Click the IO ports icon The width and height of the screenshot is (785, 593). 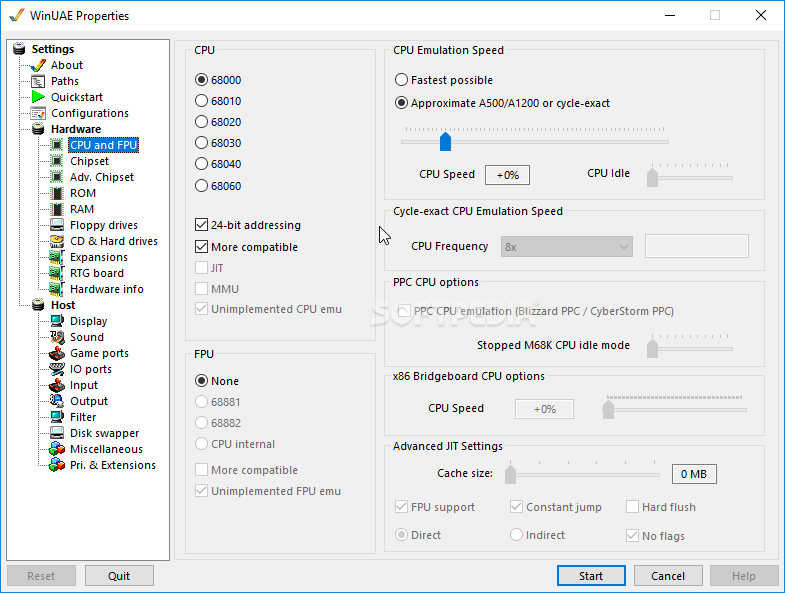point(57,369)
